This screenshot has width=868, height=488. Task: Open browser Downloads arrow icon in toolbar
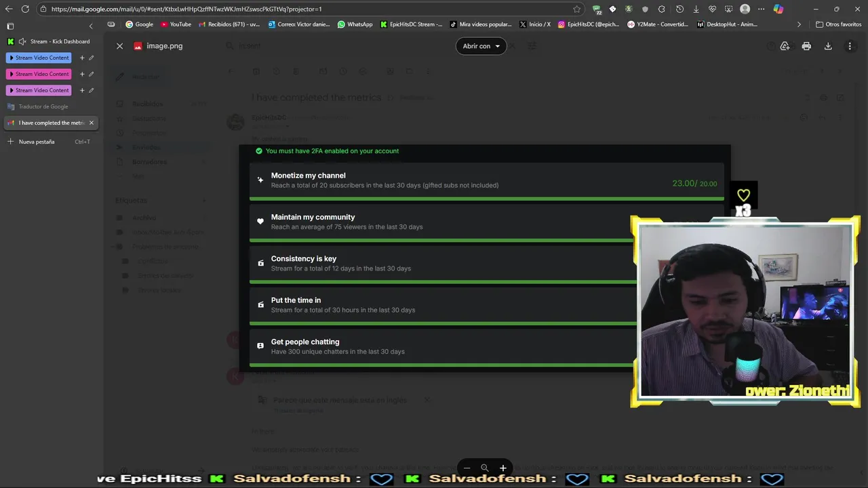pos(696,9)
